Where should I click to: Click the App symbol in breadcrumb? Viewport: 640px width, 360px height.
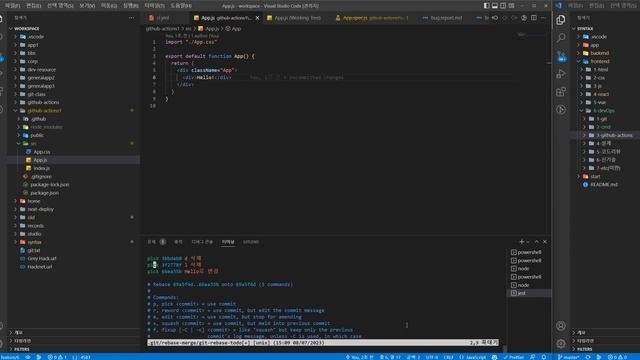click(x=233, y=29)
